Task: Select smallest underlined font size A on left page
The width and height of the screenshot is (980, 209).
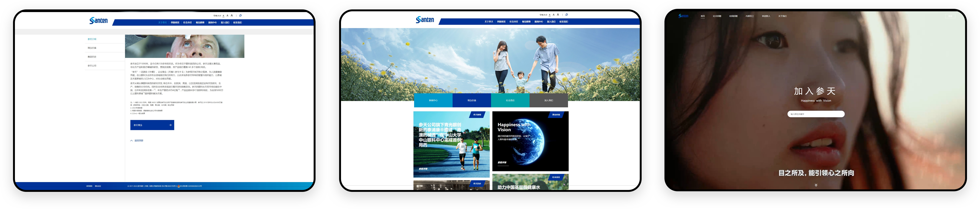Action: point(223,16)
